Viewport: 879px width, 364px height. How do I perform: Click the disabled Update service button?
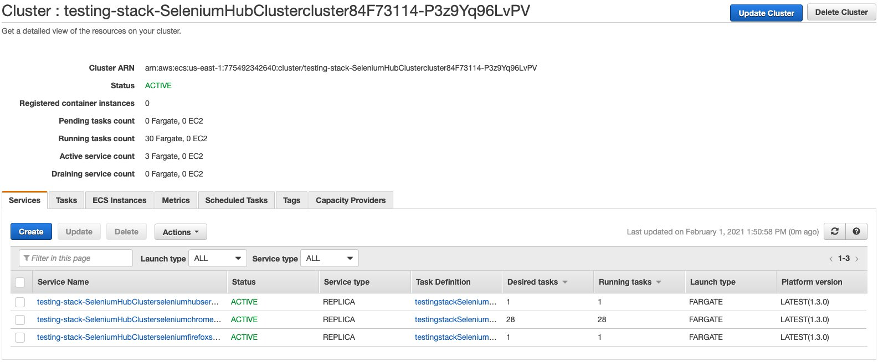coord(79,232)
